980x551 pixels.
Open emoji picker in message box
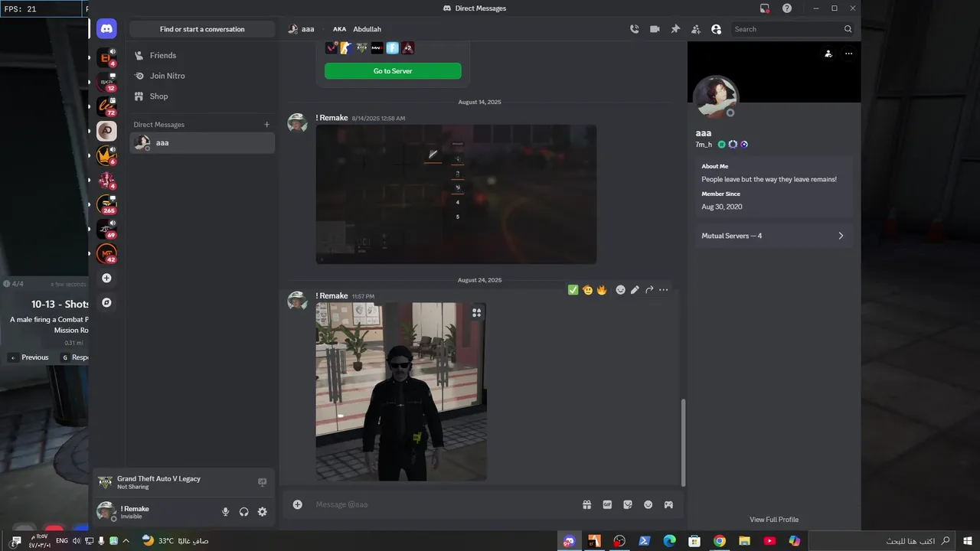click(x=648, y=504)
